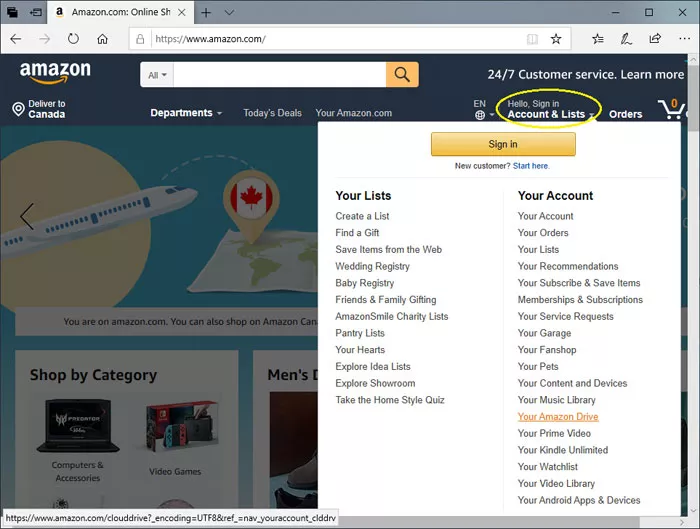Viewport: 700px width, 529px height.
Task: View tabs you've set aside icon
Action: point(12,12)
